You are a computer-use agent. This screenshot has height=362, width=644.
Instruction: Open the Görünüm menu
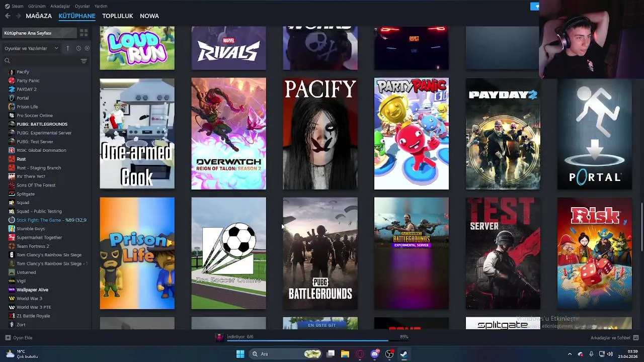[x=37, y=6]
